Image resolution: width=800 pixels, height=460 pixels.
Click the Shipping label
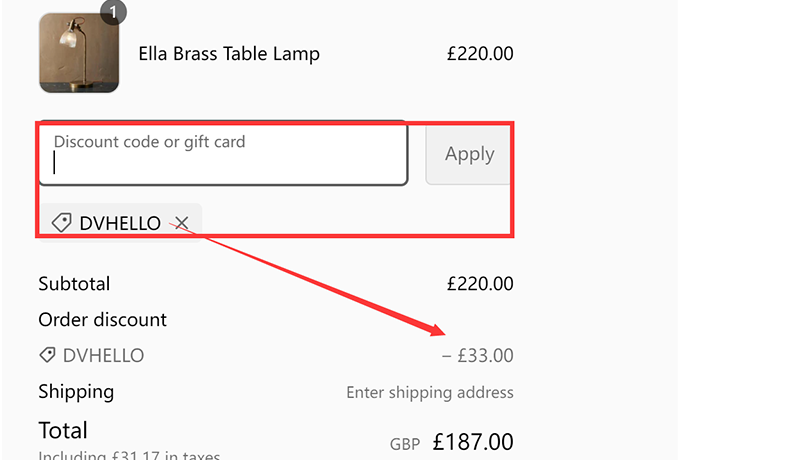76,391
